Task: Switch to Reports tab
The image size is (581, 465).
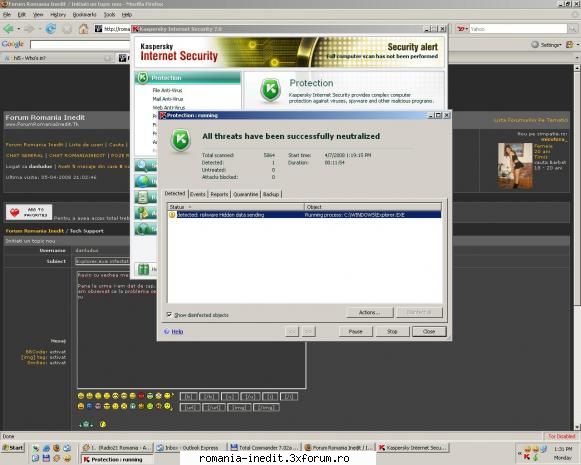Action: (x=219, y=194)
